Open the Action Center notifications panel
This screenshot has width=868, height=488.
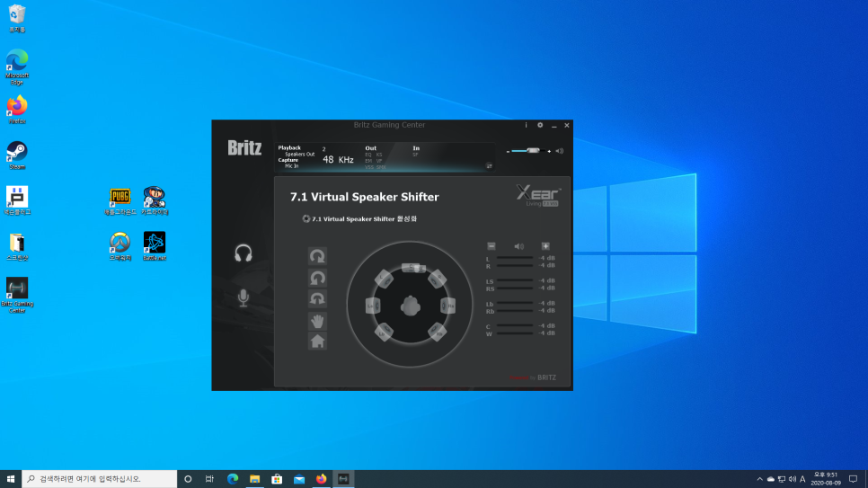853,479
